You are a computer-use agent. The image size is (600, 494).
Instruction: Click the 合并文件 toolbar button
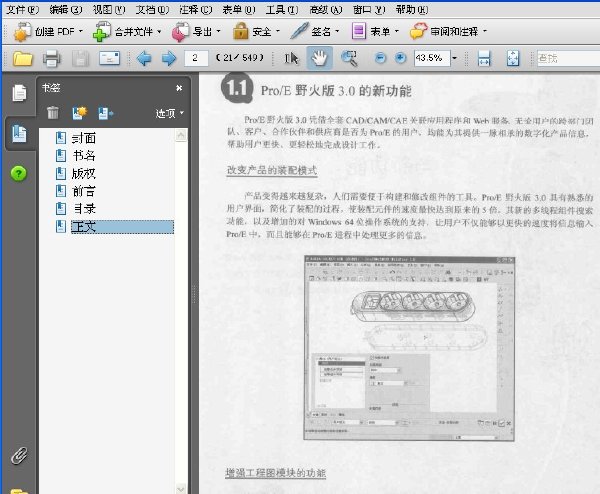[127, 31]
